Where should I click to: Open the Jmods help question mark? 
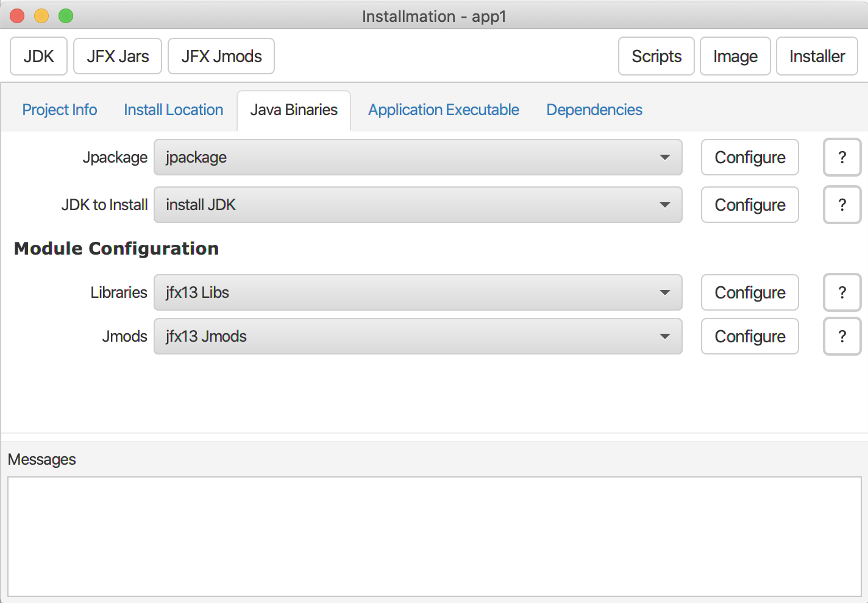pos(842,336)
